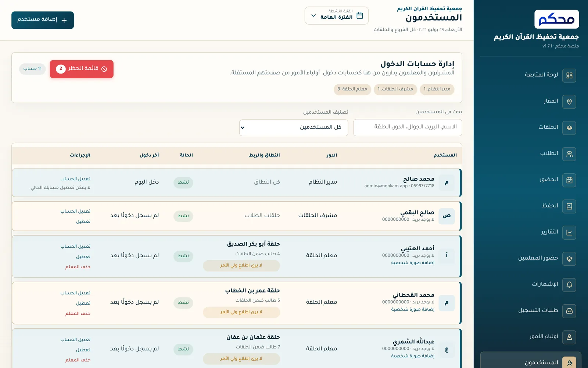Image resolution: width=588 pixels, height=368 pixels.
Task: Click avatar ع of عبدالله الشمري
Action: point(447,350)
